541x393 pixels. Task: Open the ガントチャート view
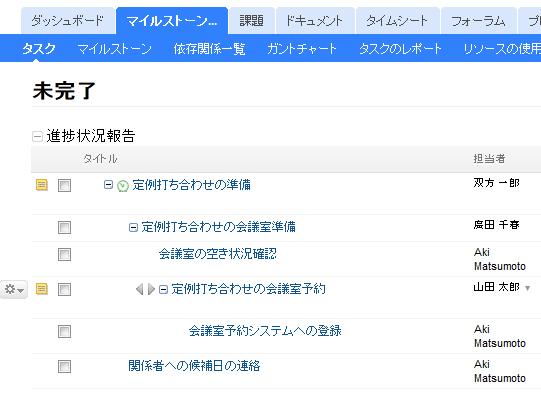[x=302, y=49]
